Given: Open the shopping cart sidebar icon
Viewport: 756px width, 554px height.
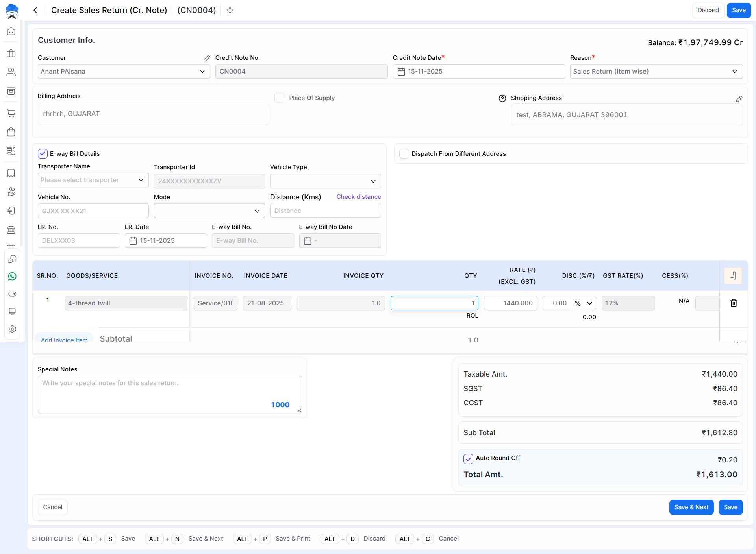Looking at the screenshot, I should click(x=11, y=113).
